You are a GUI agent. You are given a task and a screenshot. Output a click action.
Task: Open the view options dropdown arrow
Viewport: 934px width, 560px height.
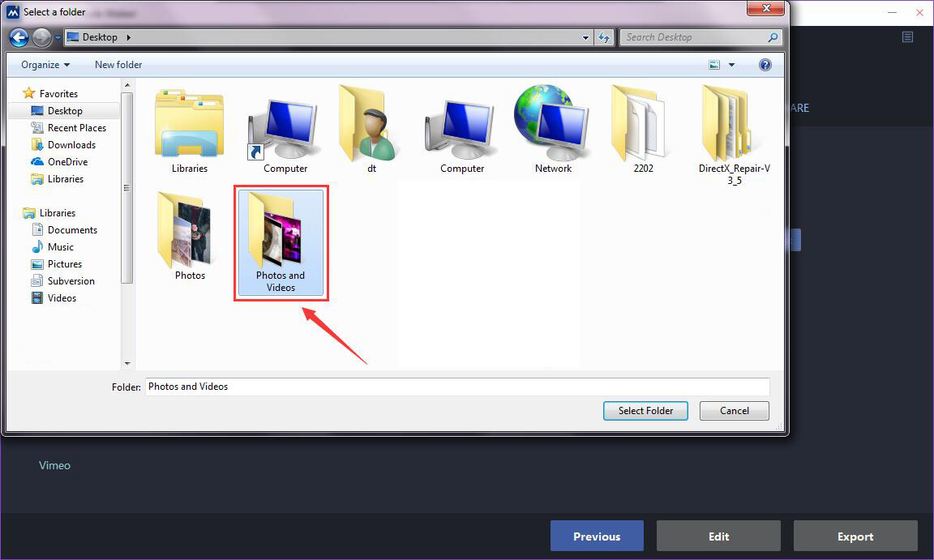[731, 65]
